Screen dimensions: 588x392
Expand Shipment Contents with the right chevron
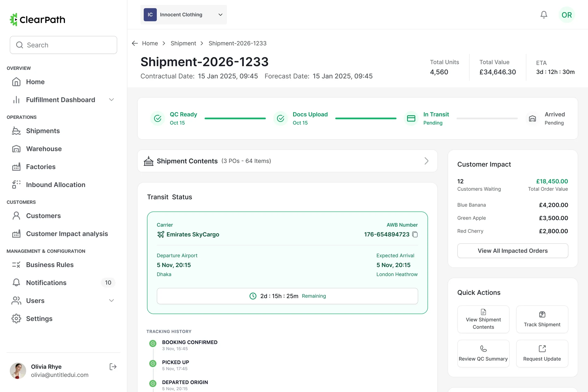tap(426, 161)
